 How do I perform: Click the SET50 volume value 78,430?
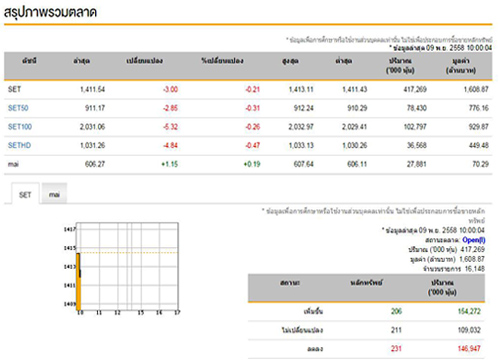(x=416, y=108)
